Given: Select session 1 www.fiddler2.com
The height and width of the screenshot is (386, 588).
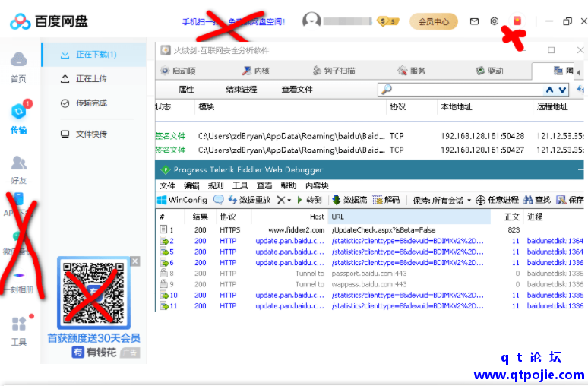Looking at the screenshot, I should [369, 230].
